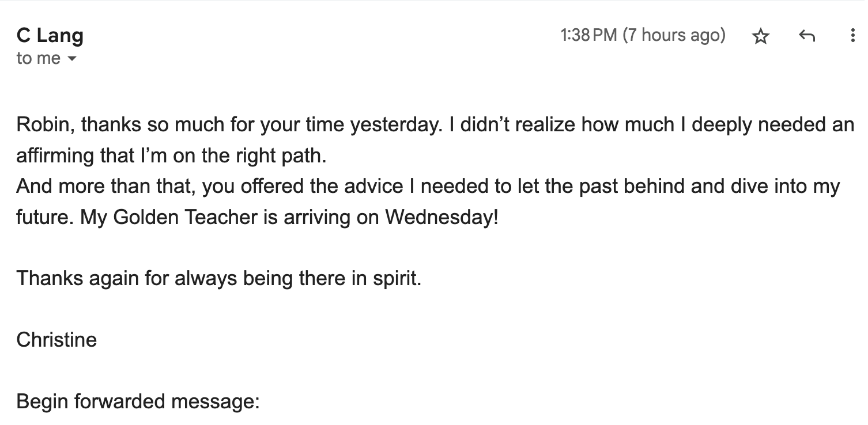Image resolution: width=868 pixels, height=425 pixels.
Task: Click the sender name C Lang
Action: [x=50, y=35]
